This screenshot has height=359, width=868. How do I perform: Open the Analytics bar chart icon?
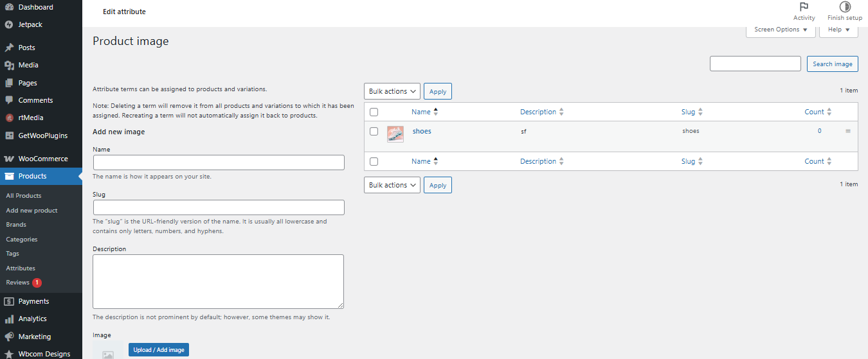(9, 319)
